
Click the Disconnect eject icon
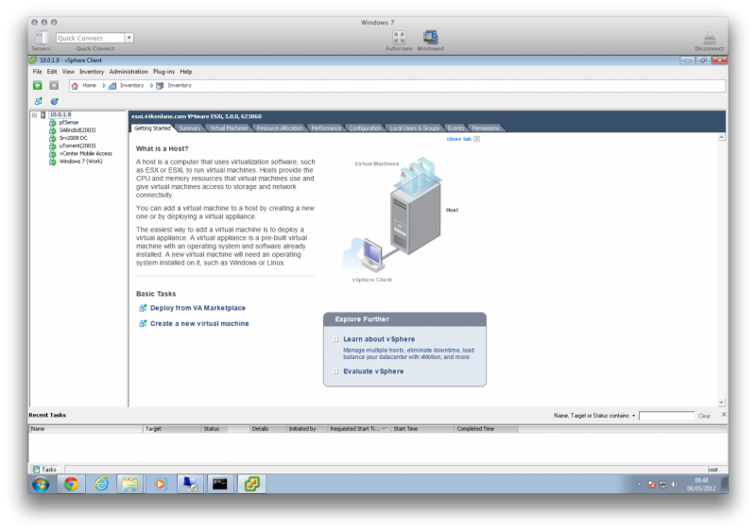tap(710, 38)
